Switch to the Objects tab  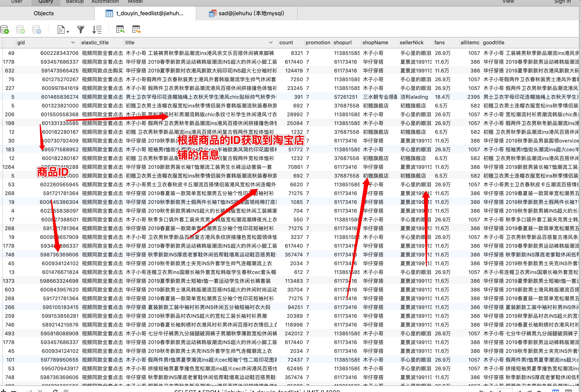coord(44,13)
